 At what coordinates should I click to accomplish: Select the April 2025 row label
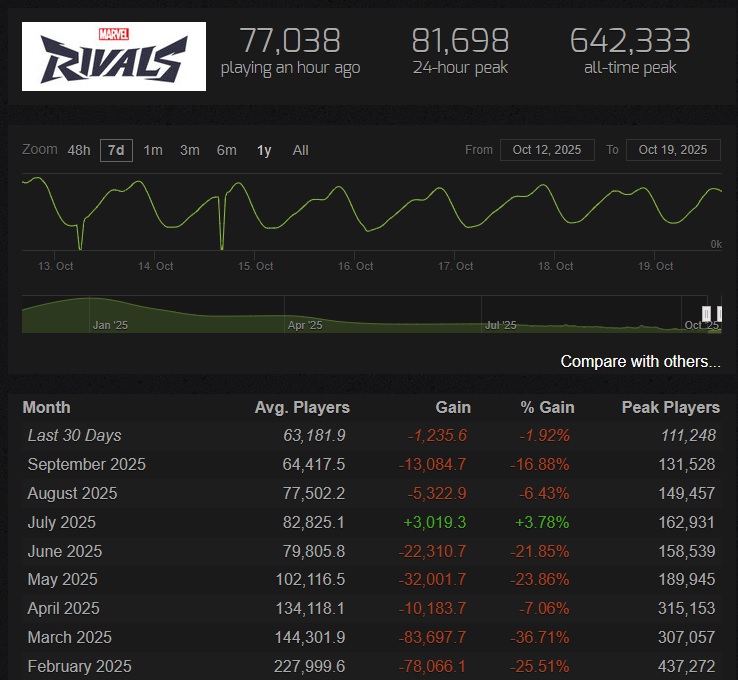coord(64,608)
